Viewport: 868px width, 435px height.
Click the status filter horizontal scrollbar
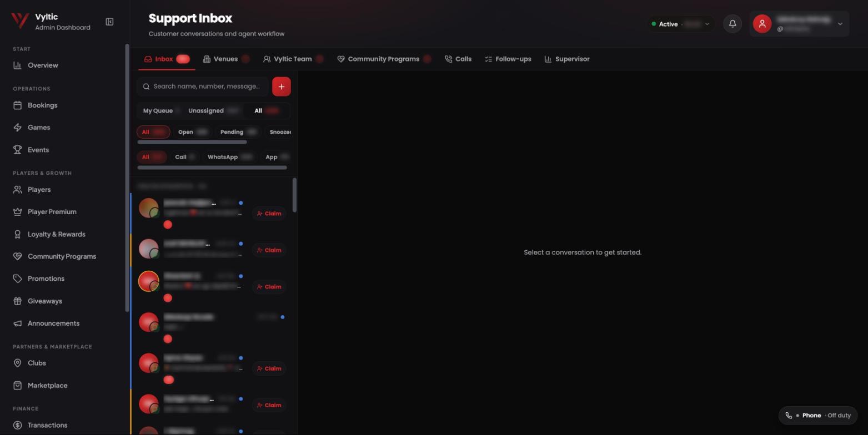click(x=192, y=142)
